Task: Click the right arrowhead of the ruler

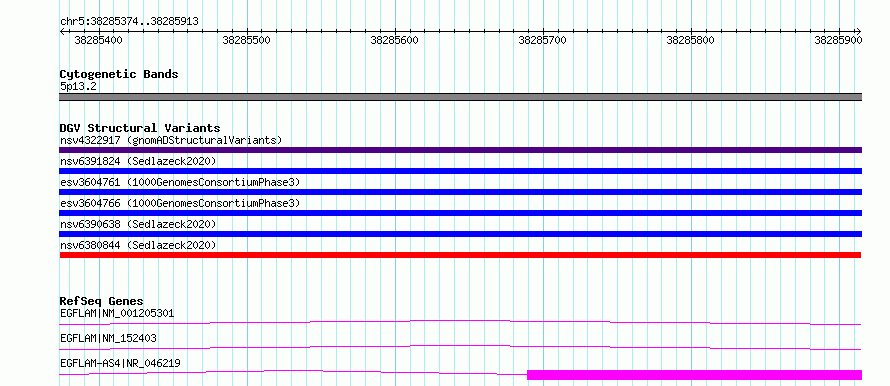Action: (858, 31)
